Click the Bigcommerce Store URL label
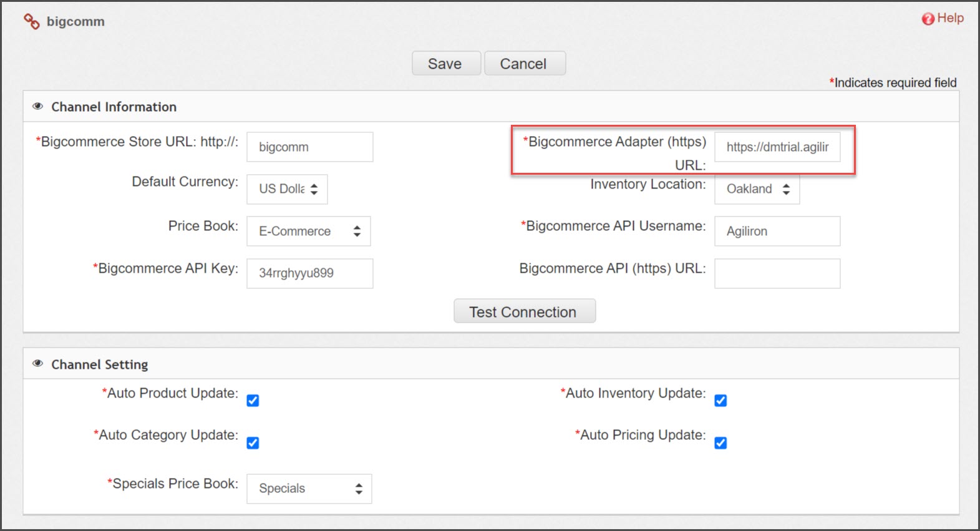The height and width of the screenshot is (531, 980). pos(137,142)
